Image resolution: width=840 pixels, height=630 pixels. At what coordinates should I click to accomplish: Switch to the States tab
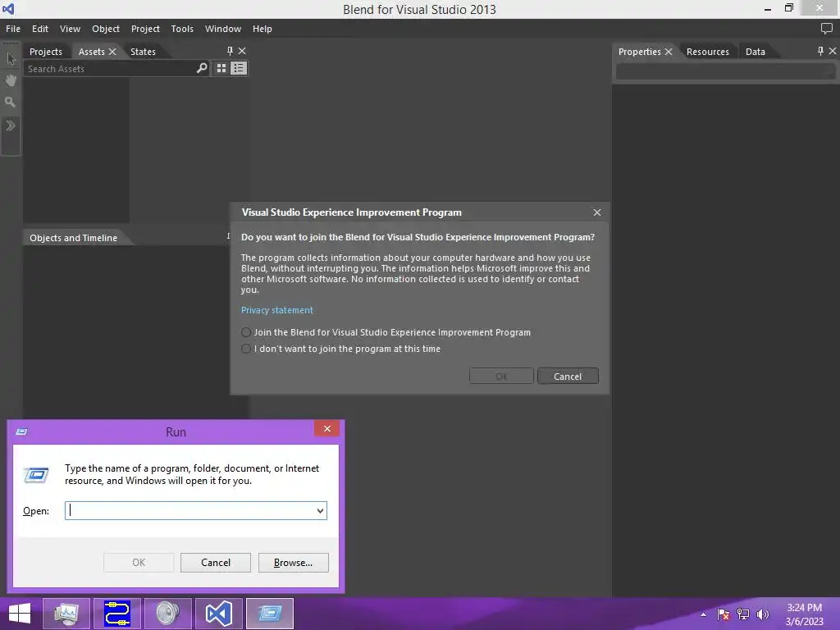pos(143,52)
